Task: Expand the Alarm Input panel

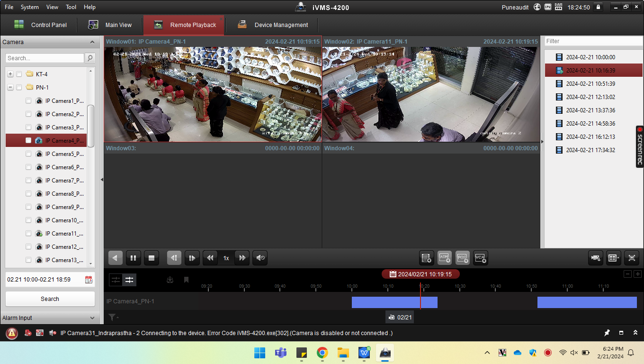Action: pos(92,318)
